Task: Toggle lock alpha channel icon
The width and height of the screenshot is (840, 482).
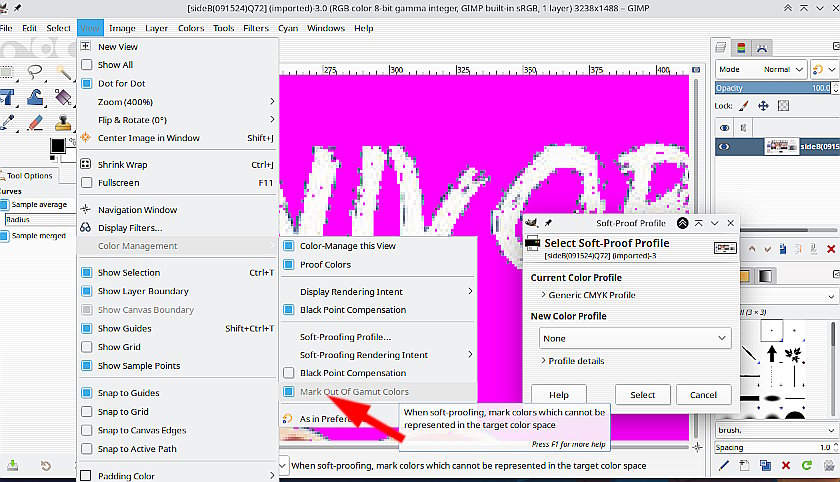Action: pos(783,106)
